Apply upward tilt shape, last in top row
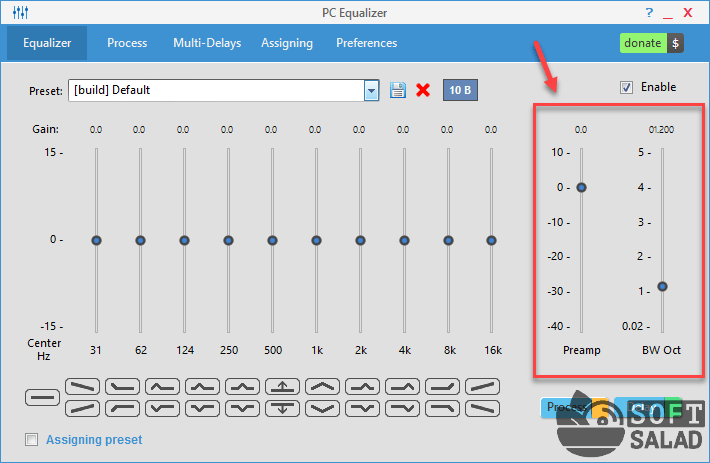Image resolution: width=710 pixels, height=463 pixels. tap(482, 387)
